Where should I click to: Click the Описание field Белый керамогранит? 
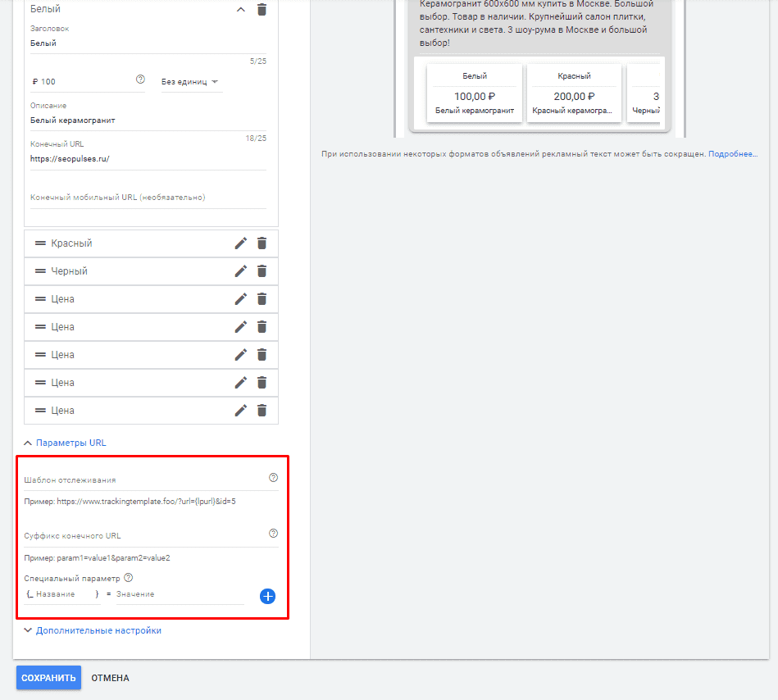[x=148, y=120]
